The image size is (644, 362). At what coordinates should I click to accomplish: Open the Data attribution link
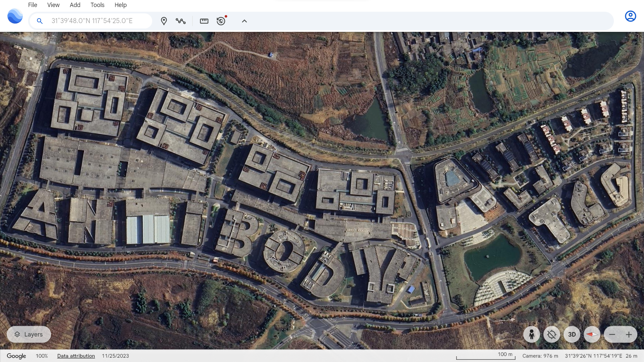[x=76, y=356]
